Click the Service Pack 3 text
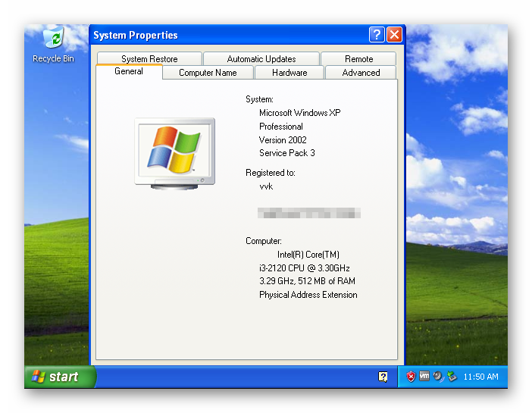The width and height of the screenshot is (532, 413). click(287, 153)
